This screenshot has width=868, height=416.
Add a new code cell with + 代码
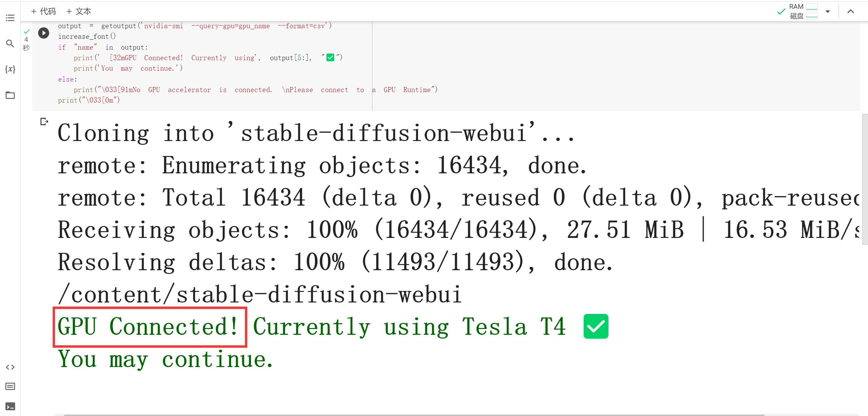(x=43, y=11)
